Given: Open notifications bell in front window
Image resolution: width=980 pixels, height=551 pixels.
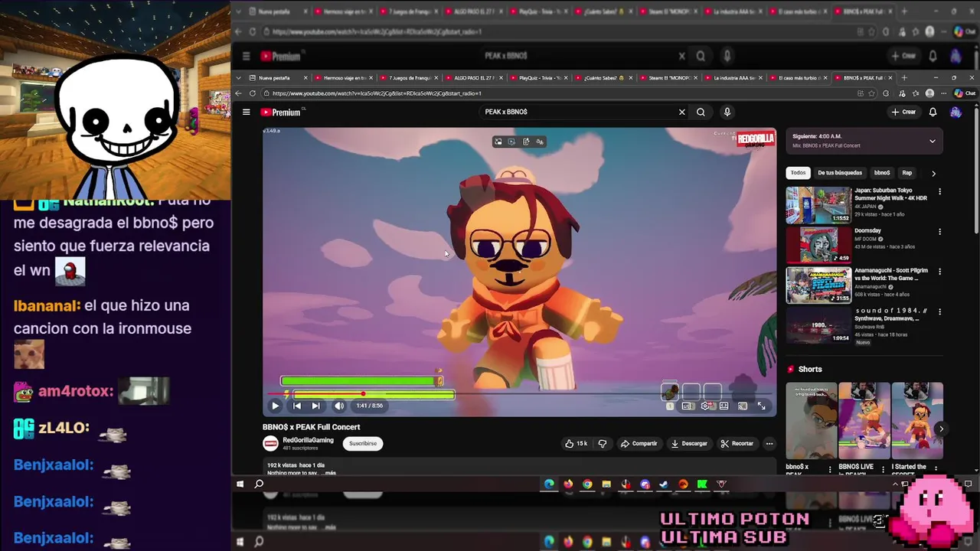Looking at the screenshot, I should click(x=933, y=112).
